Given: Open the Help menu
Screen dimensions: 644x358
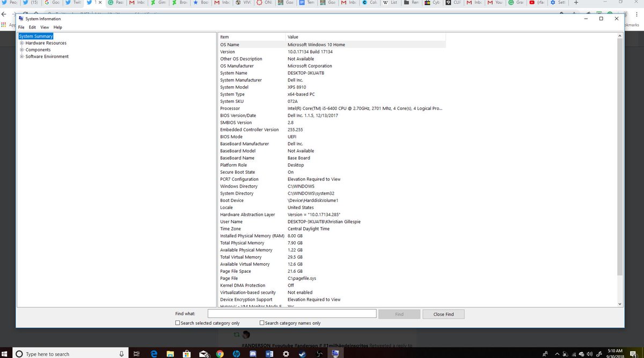Looking at the screenshot, I should 57,27.
